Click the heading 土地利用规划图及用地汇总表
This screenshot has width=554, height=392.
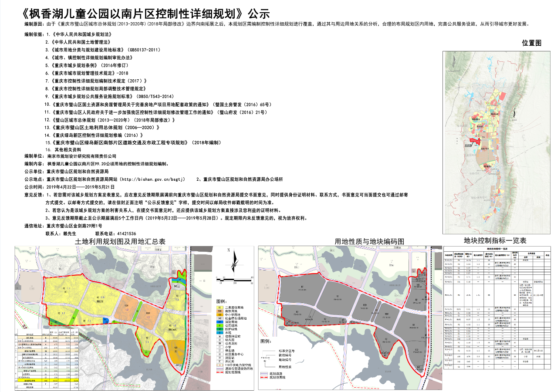[120, 241]
